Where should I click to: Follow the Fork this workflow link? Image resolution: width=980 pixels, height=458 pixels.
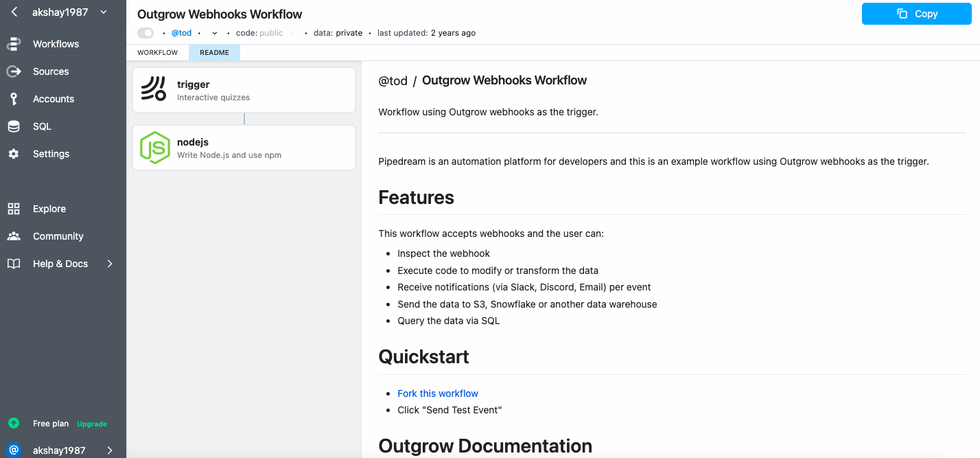click(438, 393)
